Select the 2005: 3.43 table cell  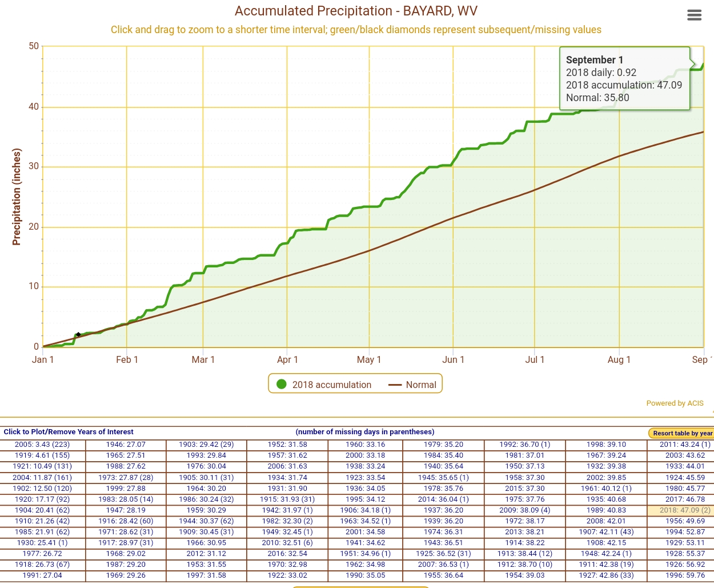point(42,445)
